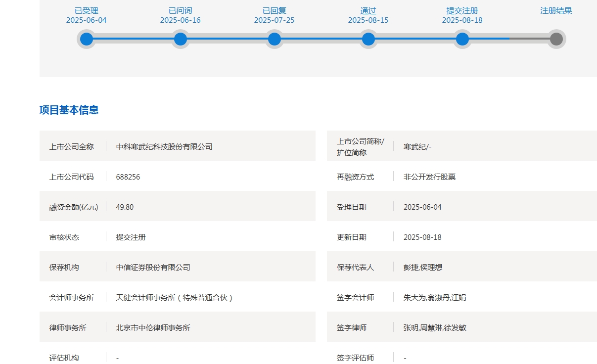
Task: Click the 受理日期 field label
Action: point(352,207)
